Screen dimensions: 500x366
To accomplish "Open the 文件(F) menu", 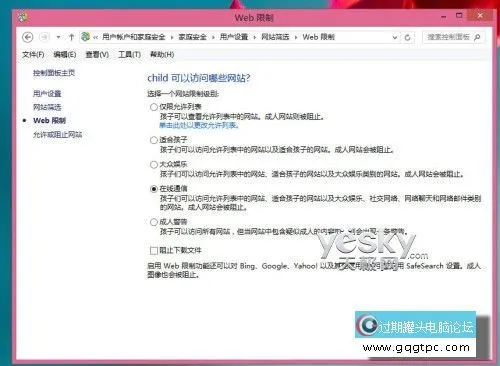I will pyautogui.click(x=33, y=54).
